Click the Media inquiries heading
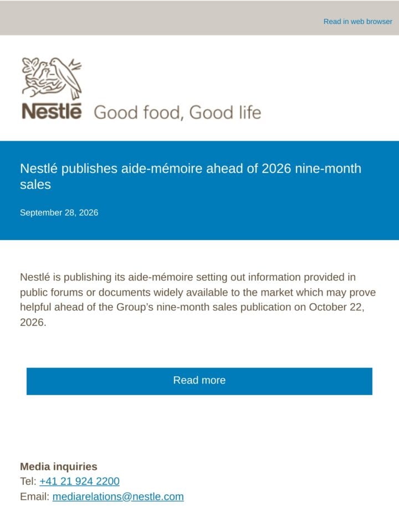Screen dimensions: 399x532 59,467
